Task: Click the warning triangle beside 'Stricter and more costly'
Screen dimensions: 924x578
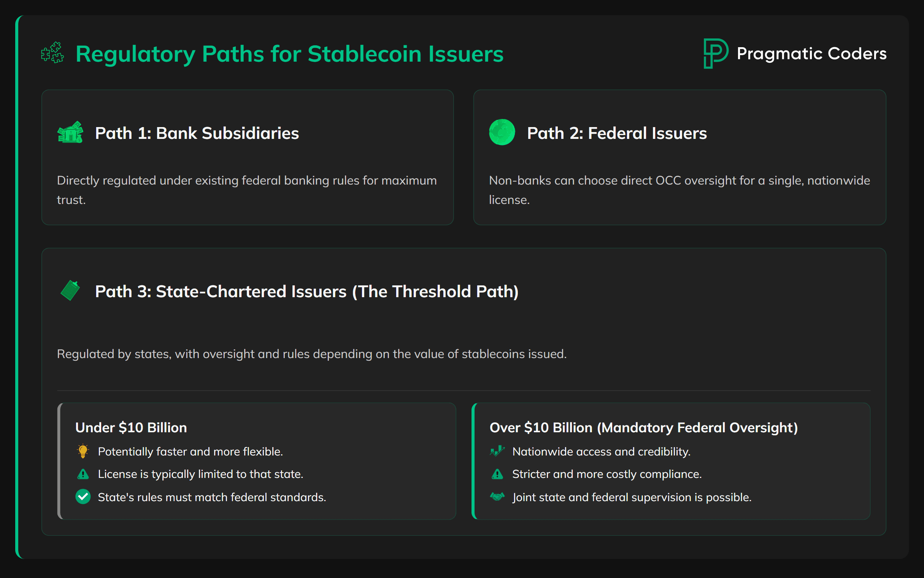Action: point(497,474)
